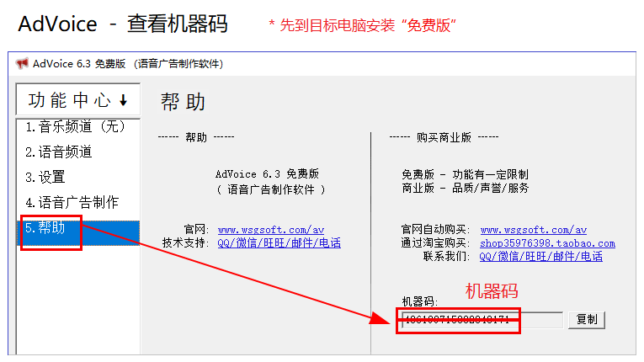The height and width of the screenshot is (362, 644).
Task: Select 1.音乐频道 (无) in the sidebar
Action: (x=78, y=126)
